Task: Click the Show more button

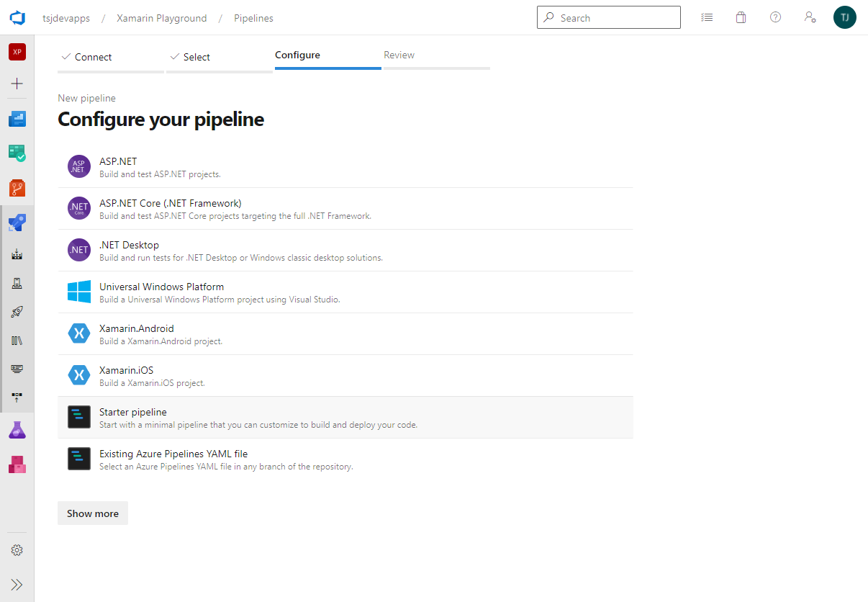Action: (x=93, y=513)
